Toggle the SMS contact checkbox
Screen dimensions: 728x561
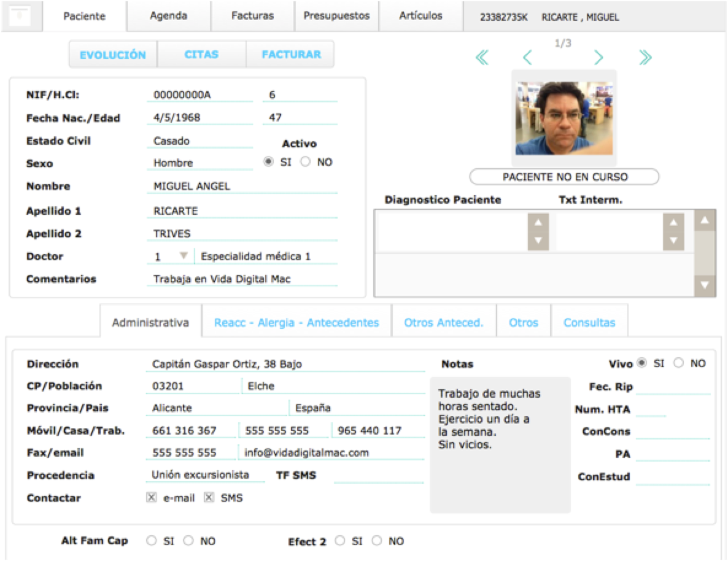tap(209, 498)
